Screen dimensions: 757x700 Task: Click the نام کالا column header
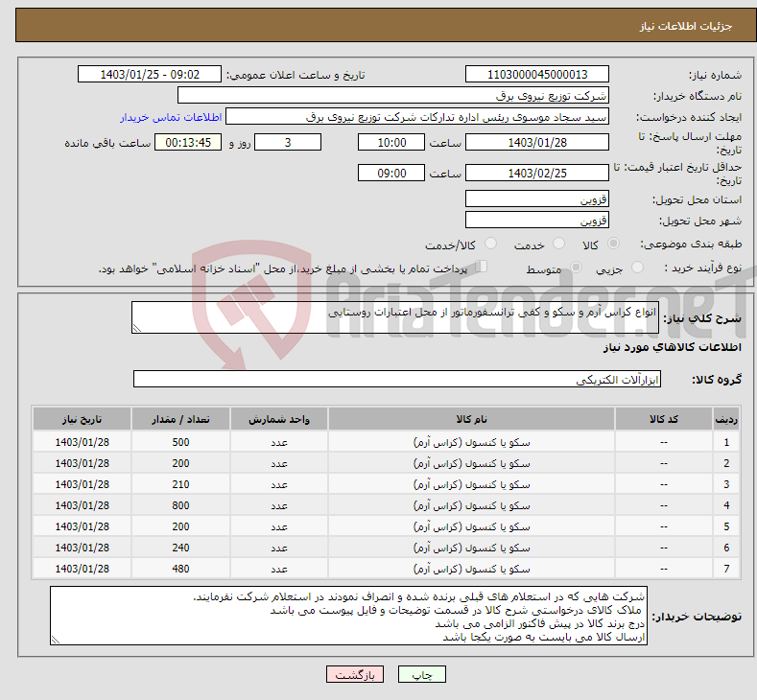pyautogui.click(x=471, y=419)
